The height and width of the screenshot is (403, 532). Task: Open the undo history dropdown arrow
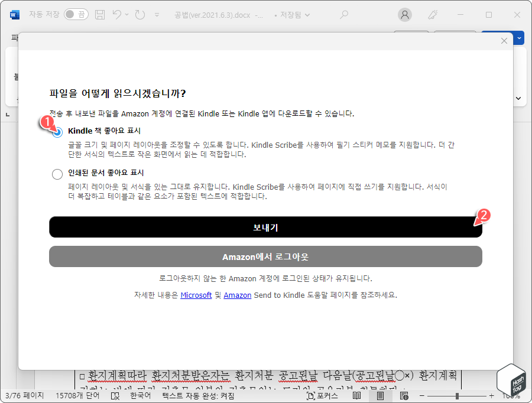[126, 15]
